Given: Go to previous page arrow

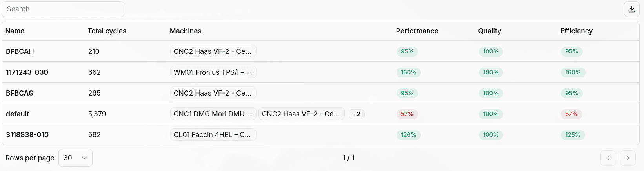Looking at the screenshot, I should click(608, 158).
